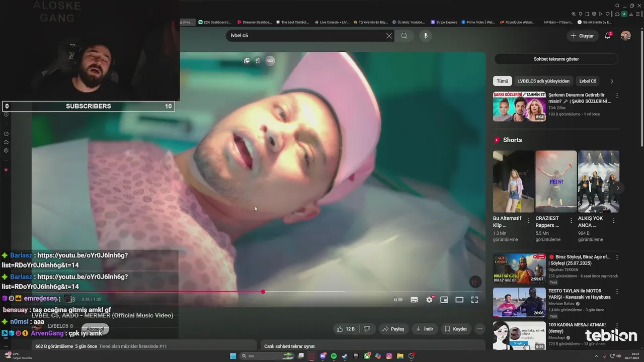
Task: Open the Windows Start menu
Action: 233,356
